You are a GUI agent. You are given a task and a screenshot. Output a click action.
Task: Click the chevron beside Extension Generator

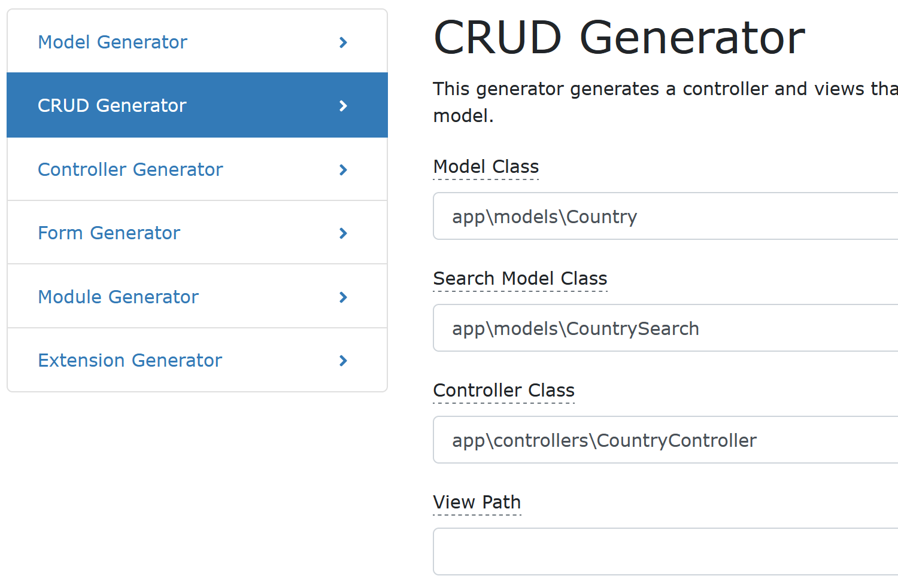(x=343, y=361)
